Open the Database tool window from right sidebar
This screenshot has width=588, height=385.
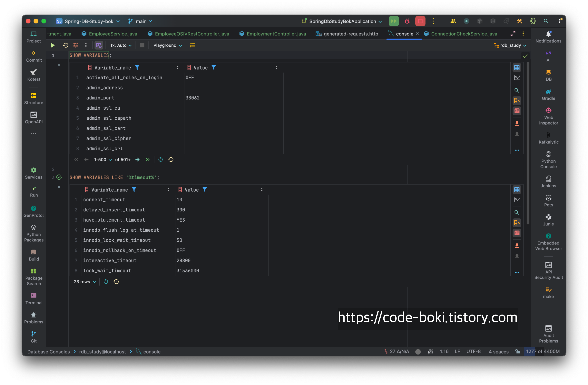(x=548, y=75)
